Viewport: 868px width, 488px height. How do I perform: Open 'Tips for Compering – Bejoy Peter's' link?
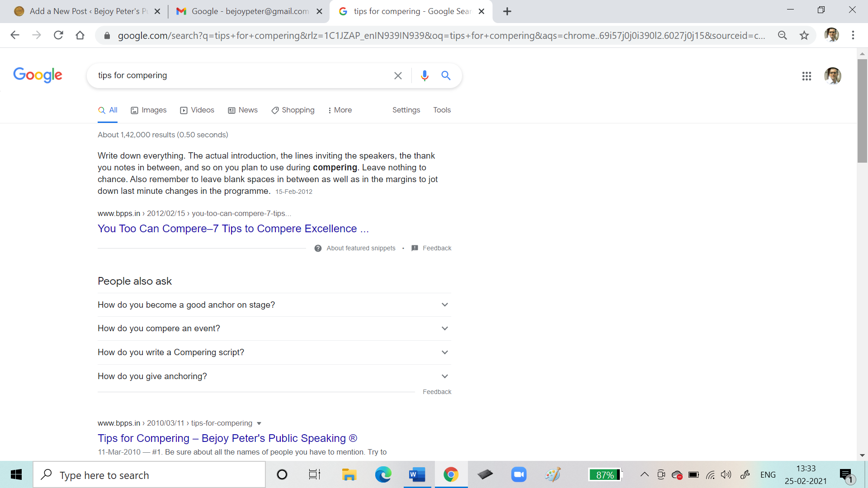226,438
